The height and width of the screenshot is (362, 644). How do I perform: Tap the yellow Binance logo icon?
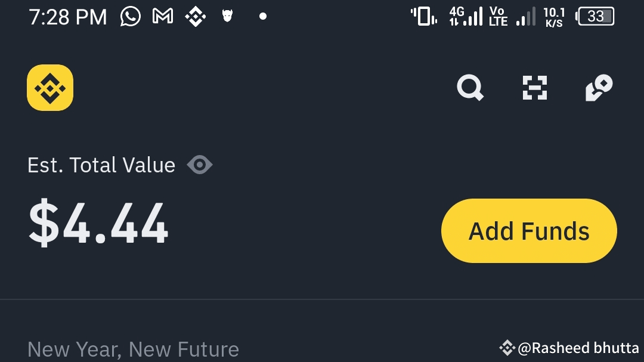[x=50, y=88]
